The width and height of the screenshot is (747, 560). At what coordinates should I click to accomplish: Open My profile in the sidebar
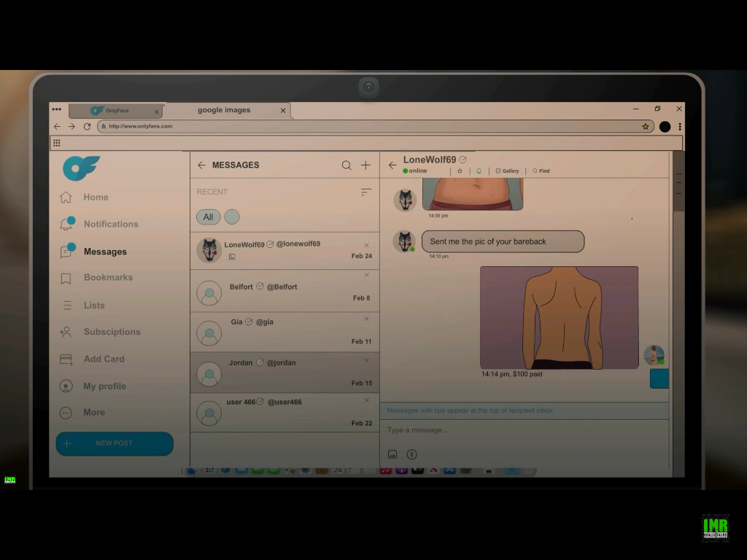point(93,386)
